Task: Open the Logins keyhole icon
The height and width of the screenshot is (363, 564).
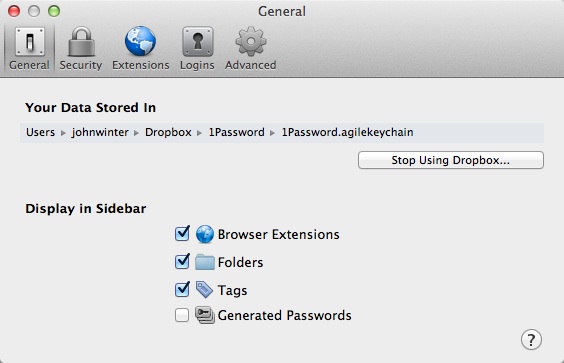Action: click(197, 42)
